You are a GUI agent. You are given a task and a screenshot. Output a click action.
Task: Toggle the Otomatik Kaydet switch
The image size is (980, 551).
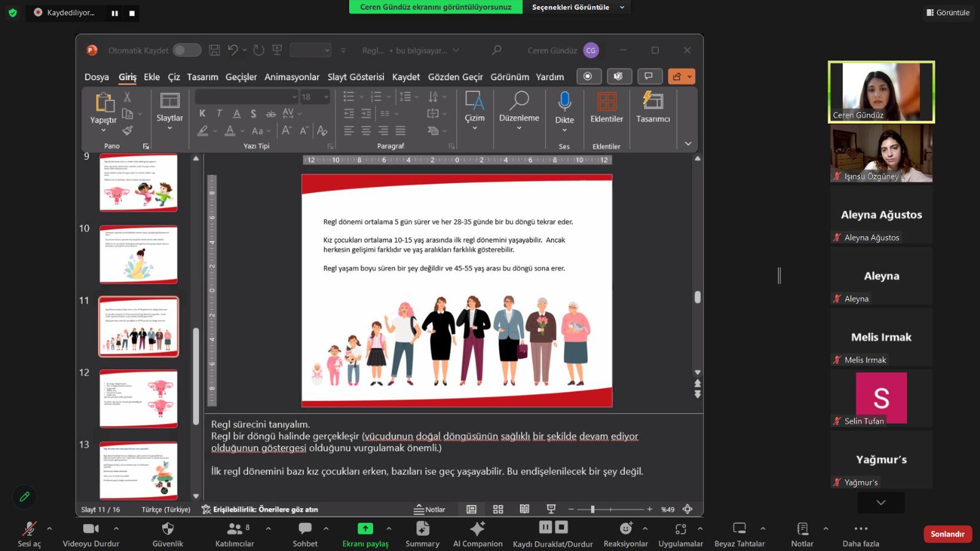[x=187, y=50]
